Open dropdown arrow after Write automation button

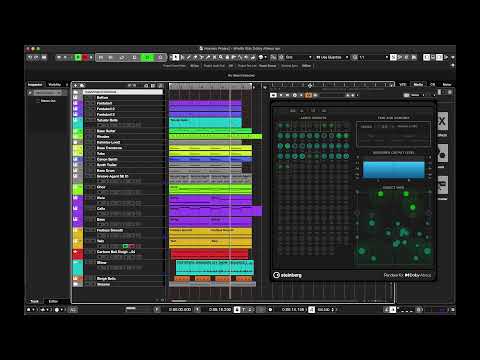point(91,57)
